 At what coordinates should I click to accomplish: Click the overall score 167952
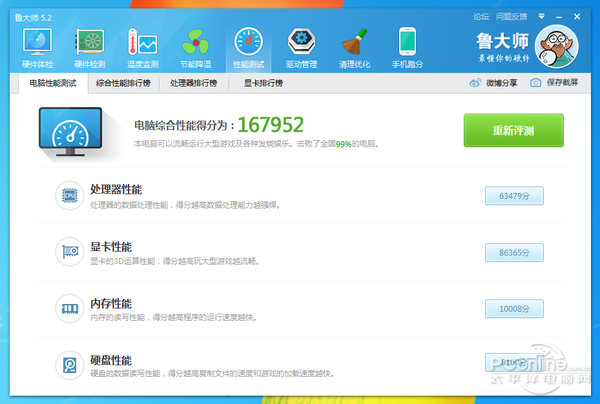point(271,125)
